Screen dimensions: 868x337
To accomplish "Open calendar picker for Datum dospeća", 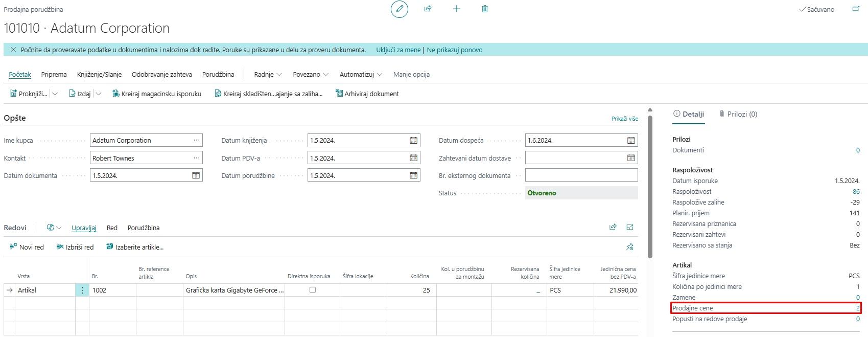I will 631,141.
